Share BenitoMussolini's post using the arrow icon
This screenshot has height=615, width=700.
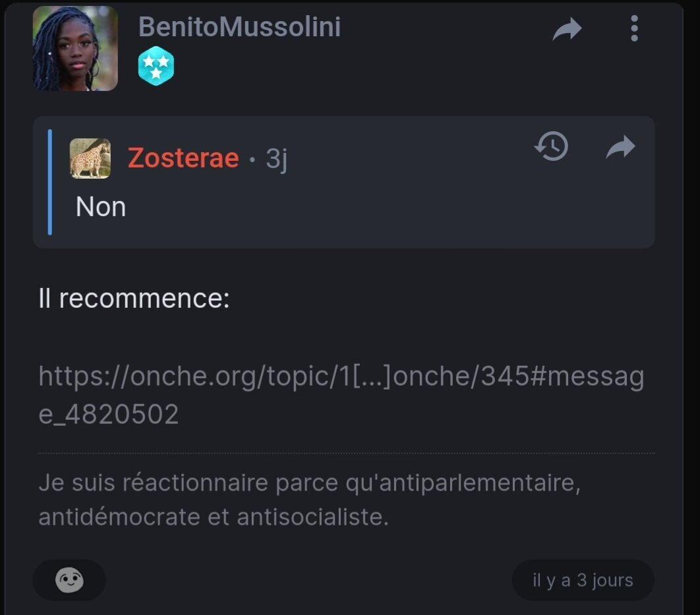point(567,29)
